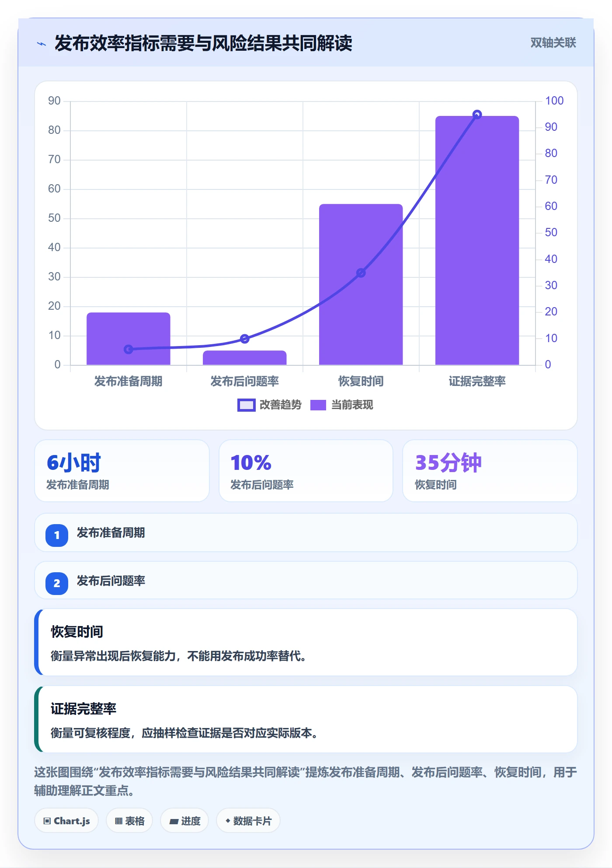Toggle the 当前表现 legend swatch
This screenshot has width=612, height=868.
click(318, 405)
